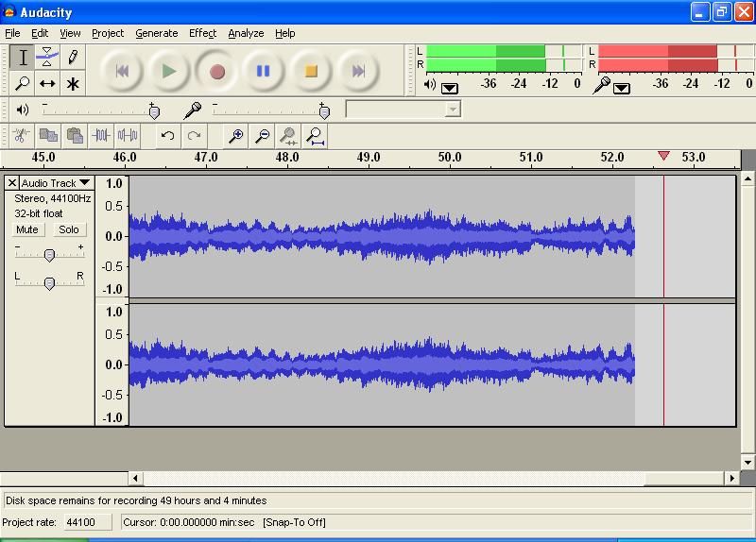
Task: Open the Project menu
Action: 108,33
